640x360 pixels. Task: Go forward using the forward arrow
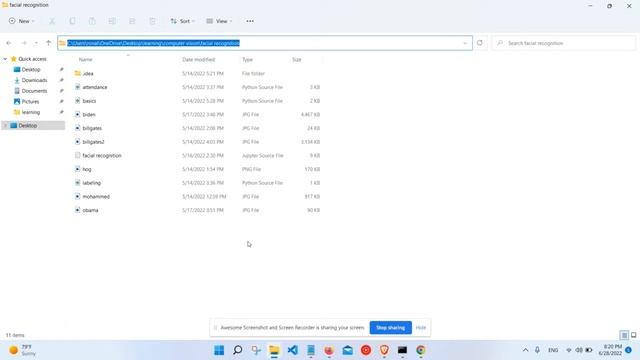pyautogui.click(x=24, y=43)
